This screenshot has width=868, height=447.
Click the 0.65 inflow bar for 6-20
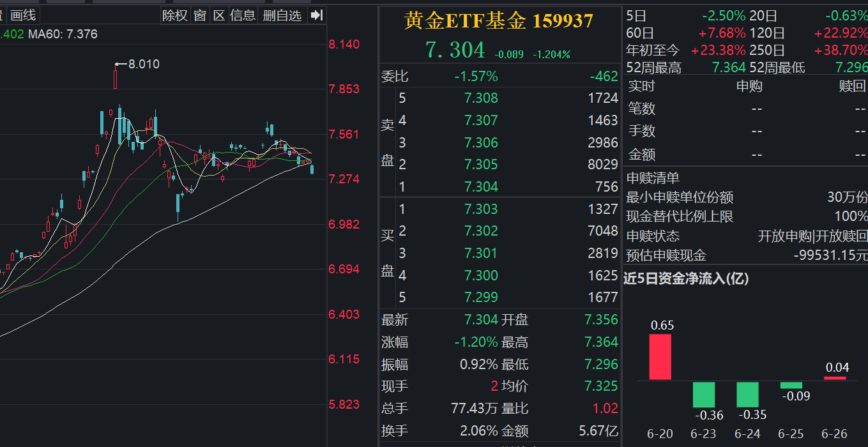(662, 358)
